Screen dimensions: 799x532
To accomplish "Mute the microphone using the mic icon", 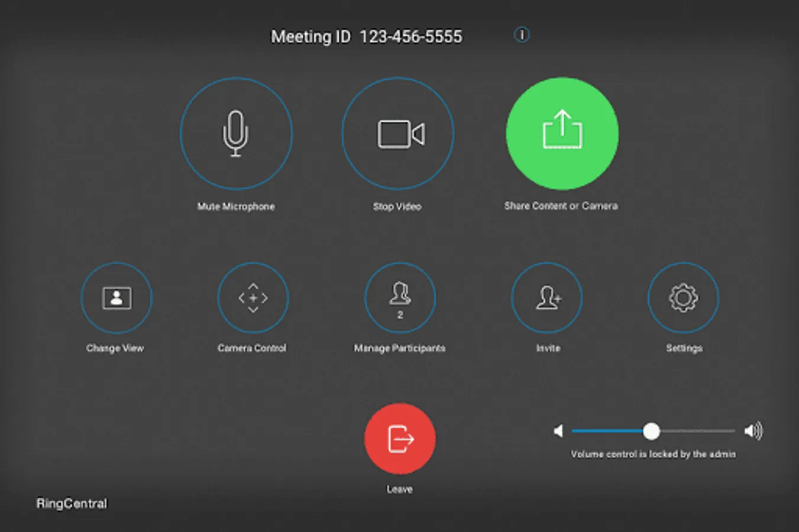I will tap(236, 134).
